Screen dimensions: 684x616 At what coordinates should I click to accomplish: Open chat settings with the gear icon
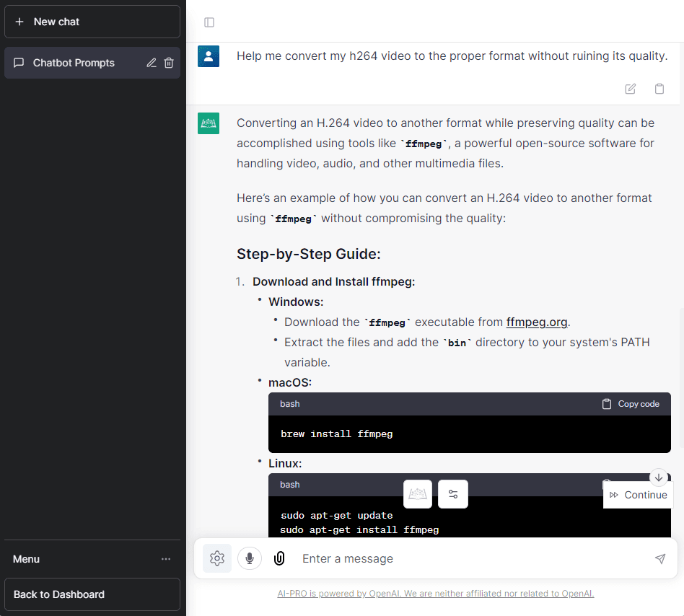[x=217, y=558]
